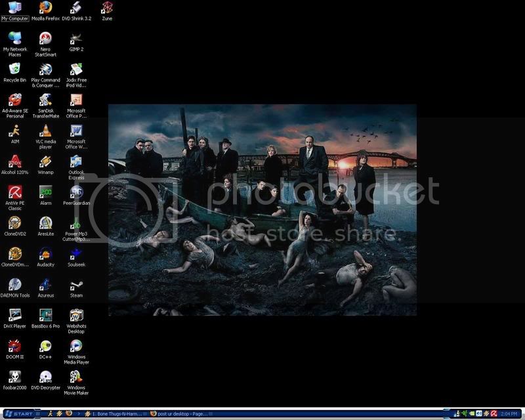Click the DVD Decrypter shortcut
This screenshot has height=420, width=525.
(x=45, y=380)
